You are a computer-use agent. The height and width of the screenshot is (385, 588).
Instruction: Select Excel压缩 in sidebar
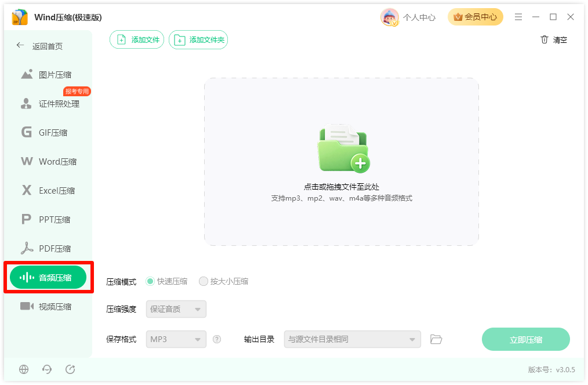click(48, 190)
